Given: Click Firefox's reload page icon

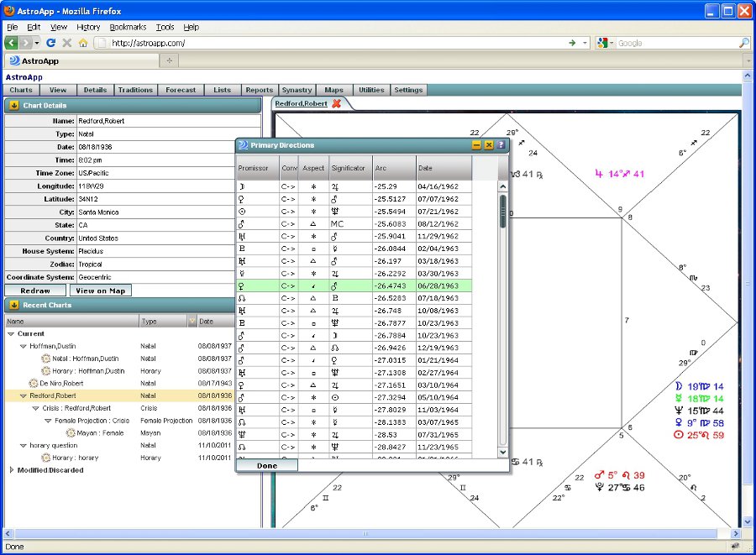Looking at the screenshot, I should (50, 43).
